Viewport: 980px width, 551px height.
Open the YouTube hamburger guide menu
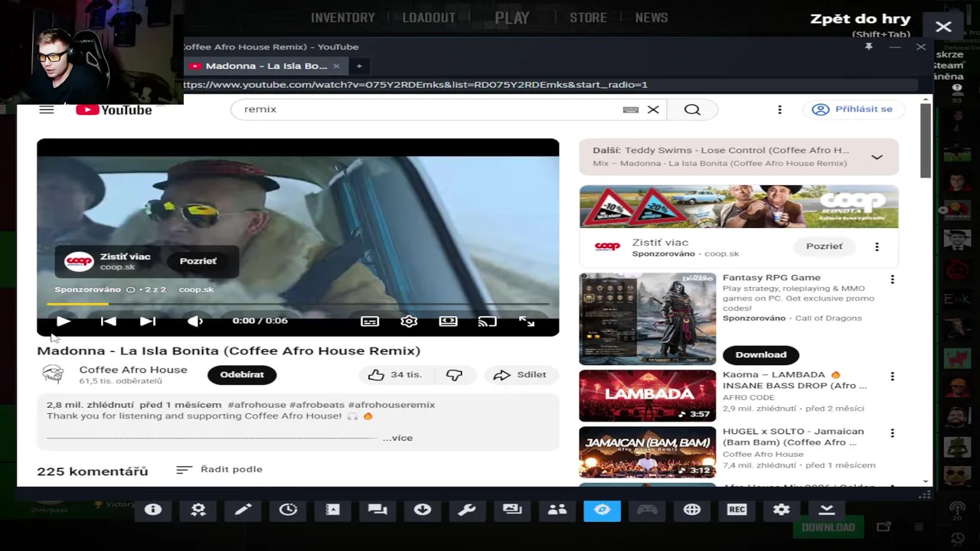click(x=47, y=109)
